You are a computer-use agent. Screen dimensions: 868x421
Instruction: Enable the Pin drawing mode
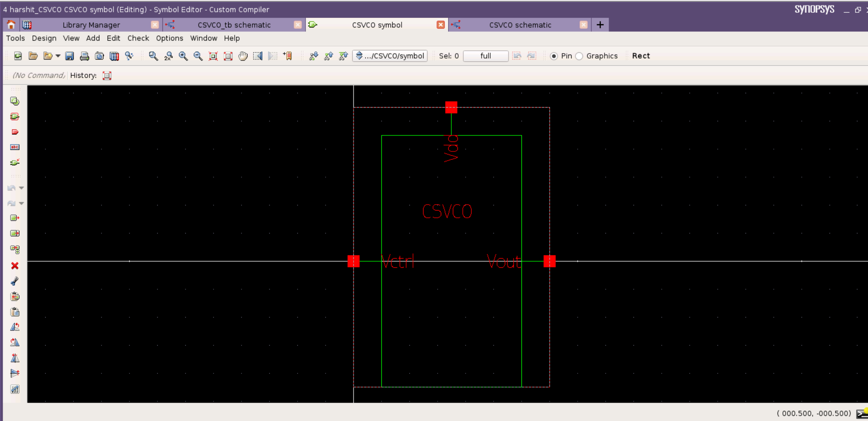coord(554,55)
